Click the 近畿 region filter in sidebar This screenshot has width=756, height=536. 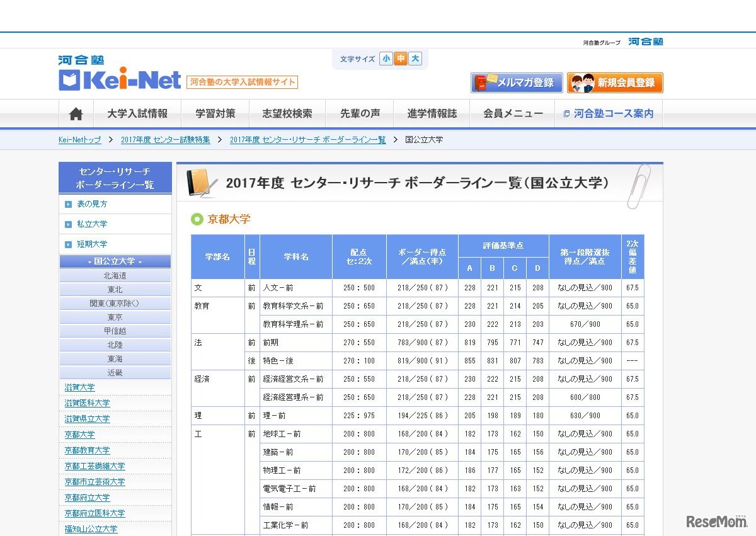(x=115, y=372)
